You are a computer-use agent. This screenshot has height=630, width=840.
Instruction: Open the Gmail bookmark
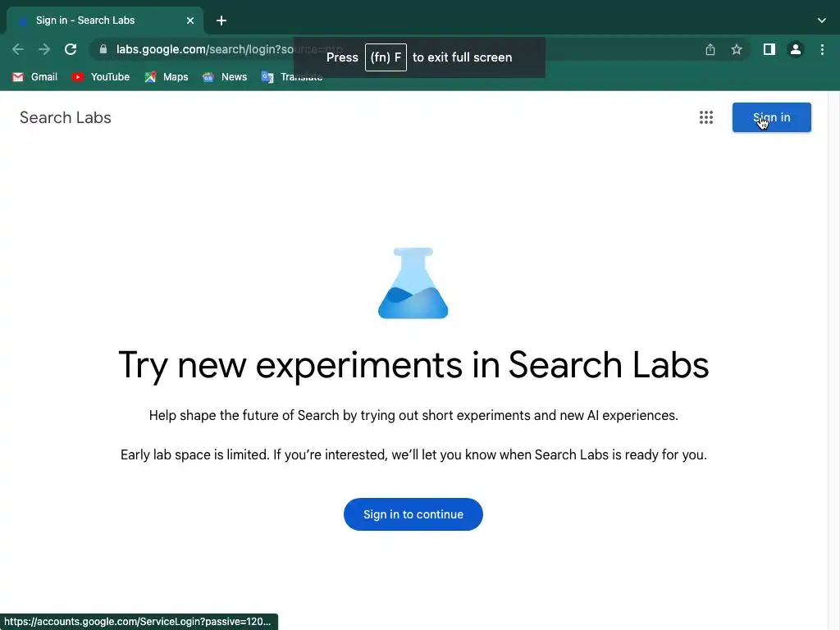click(x=34, y=76)
